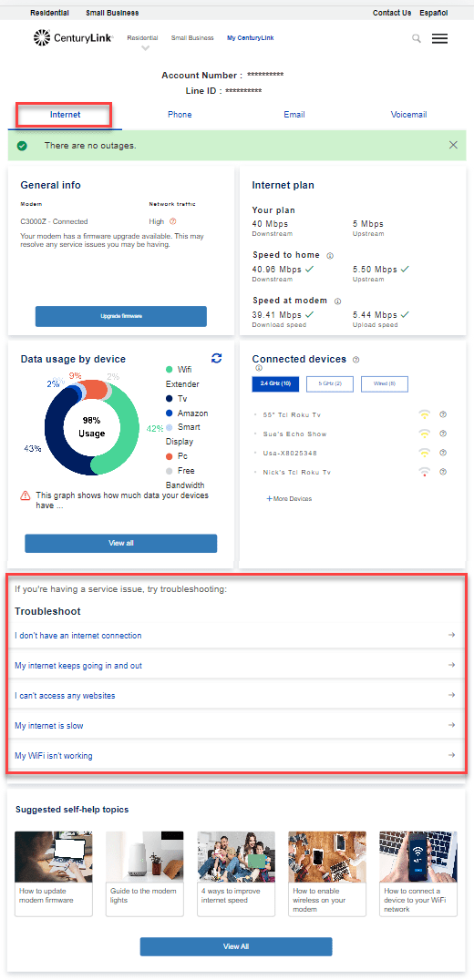The height and width of the screenshot is (980, 474).
Task: Open How to update modem firmware card
Action: [x=53, y=873]
